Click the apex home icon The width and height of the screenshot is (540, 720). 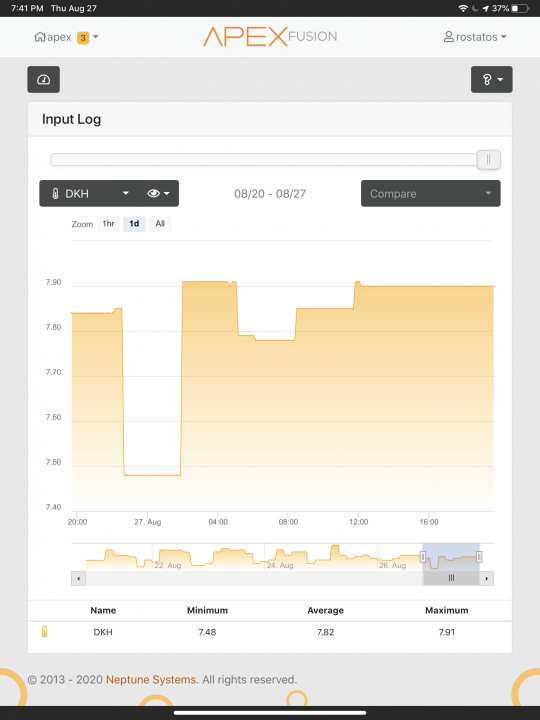40,37
